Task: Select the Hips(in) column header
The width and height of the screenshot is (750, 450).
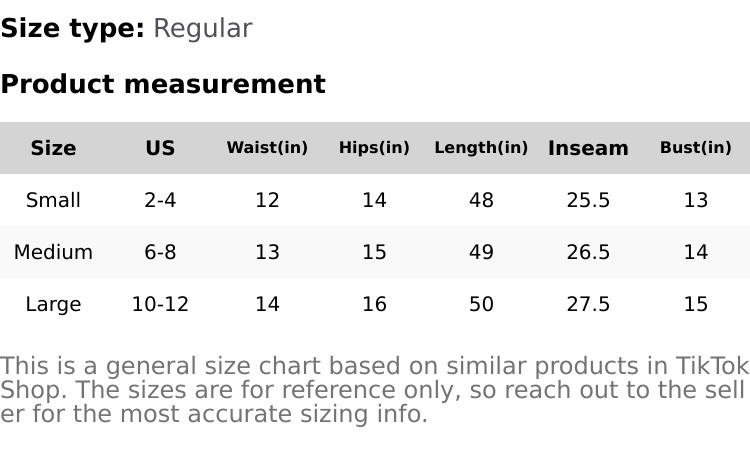Action: 374,148
